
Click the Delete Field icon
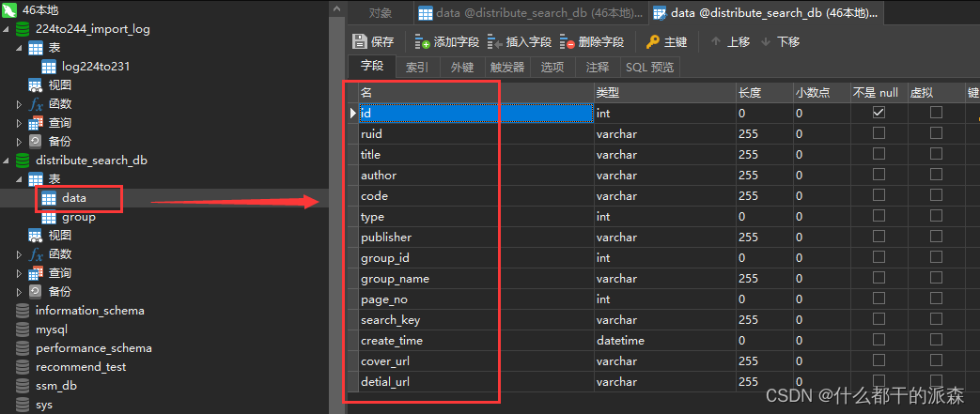click(568, 42)
